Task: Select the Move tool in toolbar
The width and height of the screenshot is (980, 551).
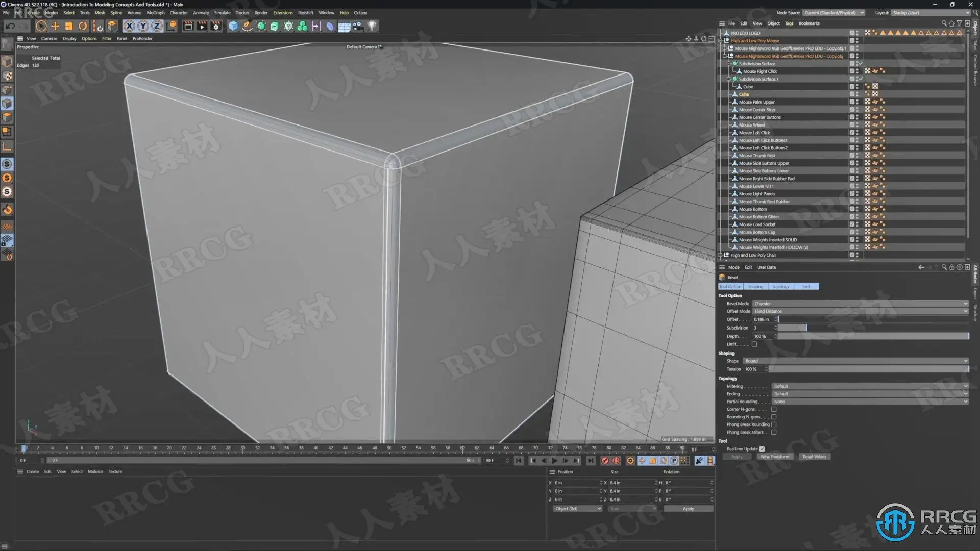Action: click(x=55, y=26)
